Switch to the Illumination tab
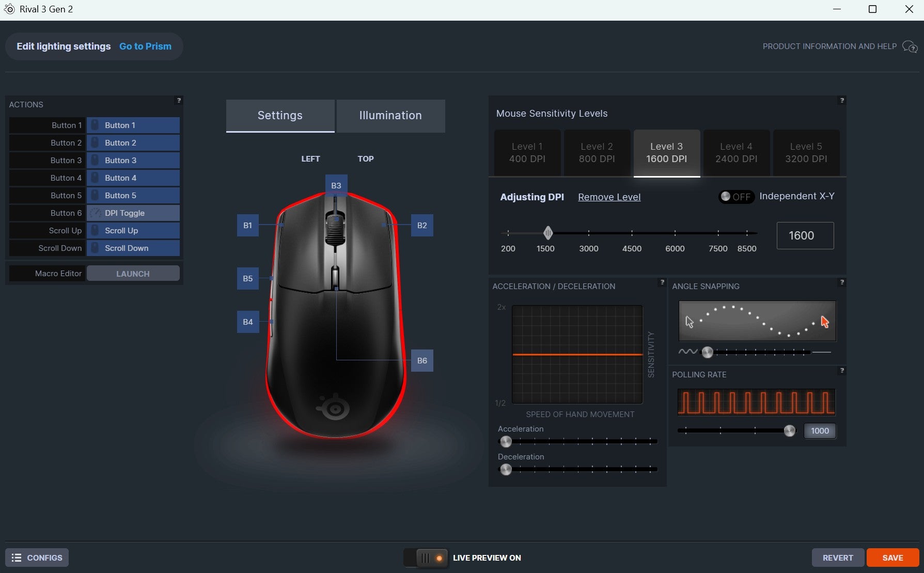Viewport: 924px width, 573px height. pyautogui.click(x=390, y=116)
